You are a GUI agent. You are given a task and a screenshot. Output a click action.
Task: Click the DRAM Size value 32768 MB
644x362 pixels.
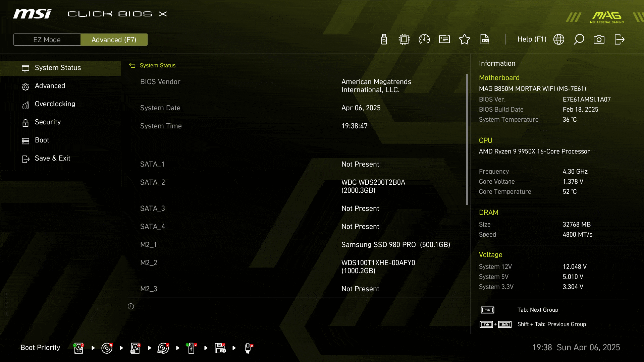coord(577,225)
